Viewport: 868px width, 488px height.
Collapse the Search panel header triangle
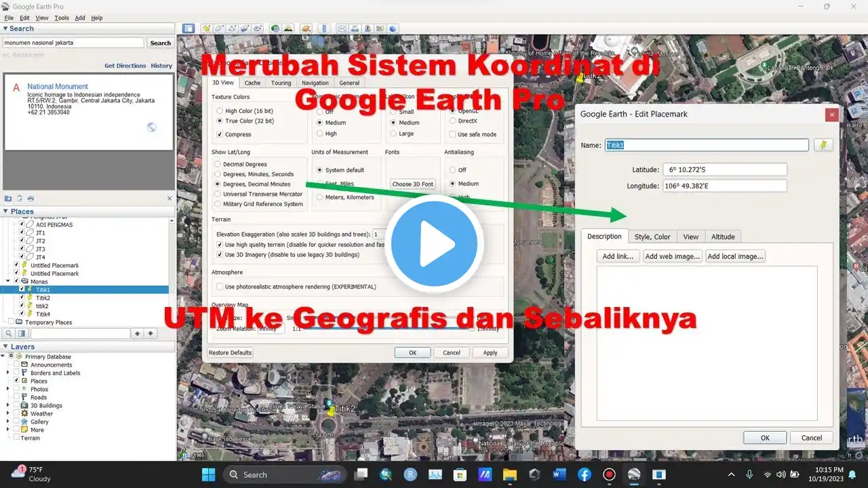pyautogui.click(x=5, y=28)
